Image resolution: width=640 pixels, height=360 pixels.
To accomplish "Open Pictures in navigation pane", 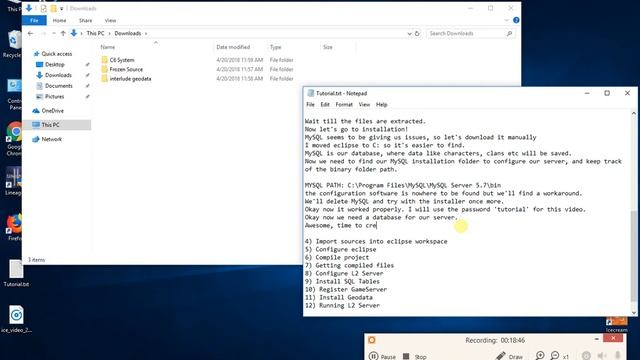I will click(54, 96).
